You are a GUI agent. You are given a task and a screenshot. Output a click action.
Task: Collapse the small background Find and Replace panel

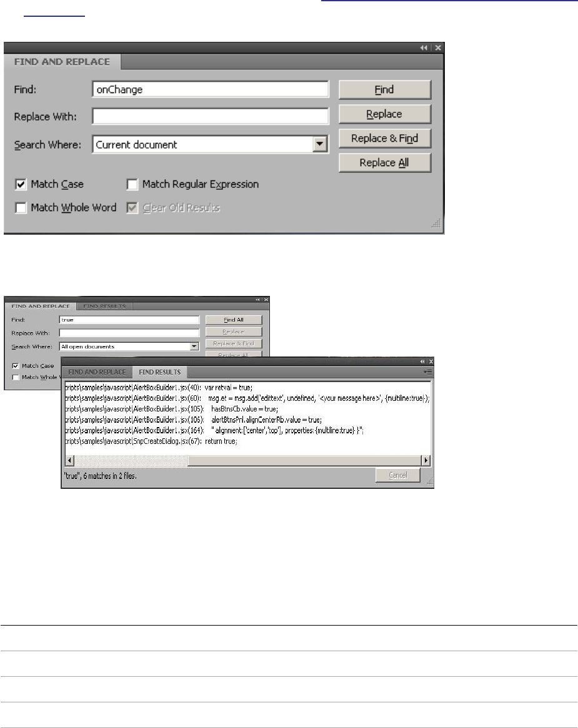257,300
